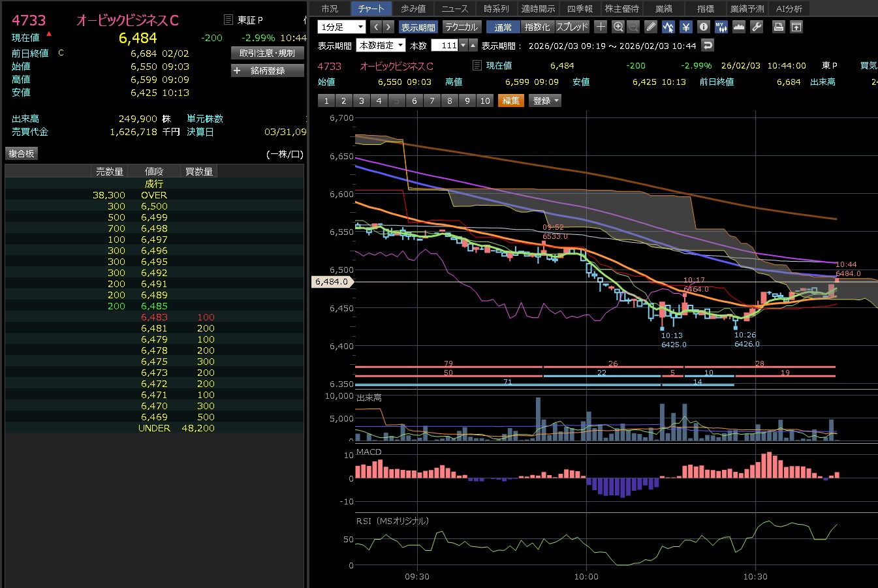The width and height of the screenshot is (878, 588).
Task: Open the info circle icon
Action: pos(703,27)
